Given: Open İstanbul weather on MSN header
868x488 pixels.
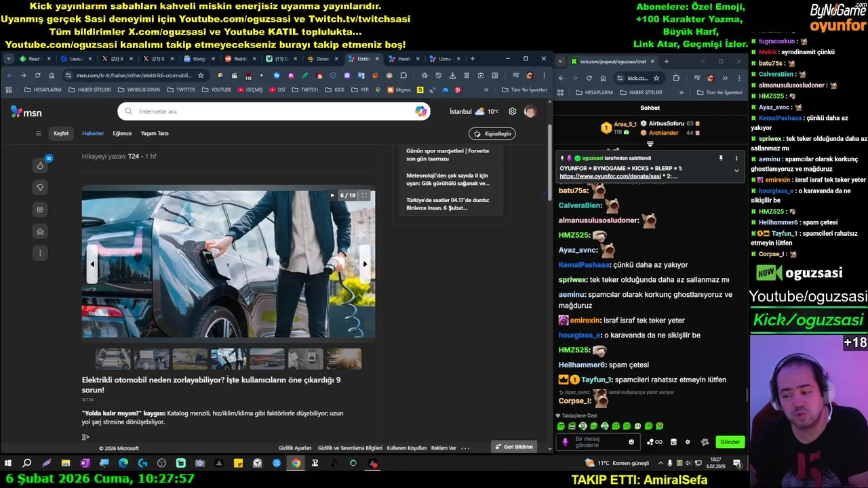Looking at the screenshot, I should (x=474, y=111).
